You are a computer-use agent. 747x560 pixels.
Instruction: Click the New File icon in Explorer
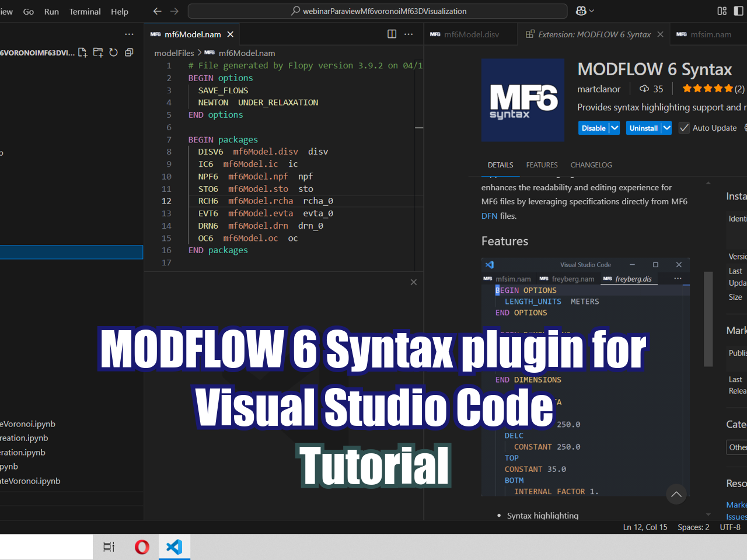click(x=82, y=52)
